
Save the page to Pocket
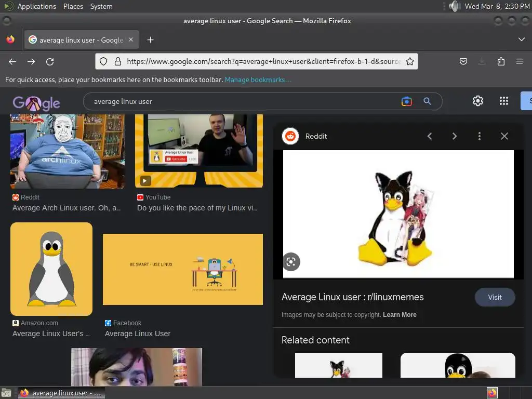[463, 61]
